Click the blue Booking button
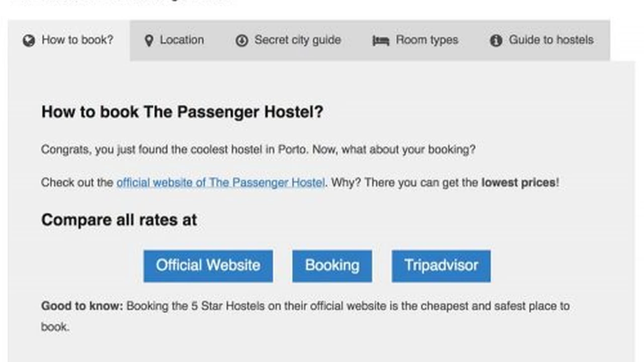Image resolution: width=644 pixels, height=362 pixels. tap(332, 265)
